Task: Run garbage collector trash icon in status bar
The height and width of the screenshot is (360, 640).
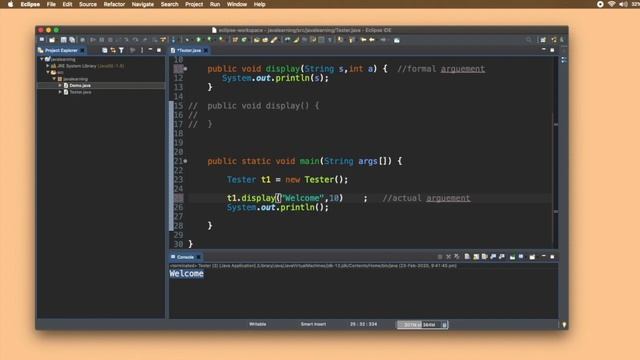Action: click(x=444, y=324)
